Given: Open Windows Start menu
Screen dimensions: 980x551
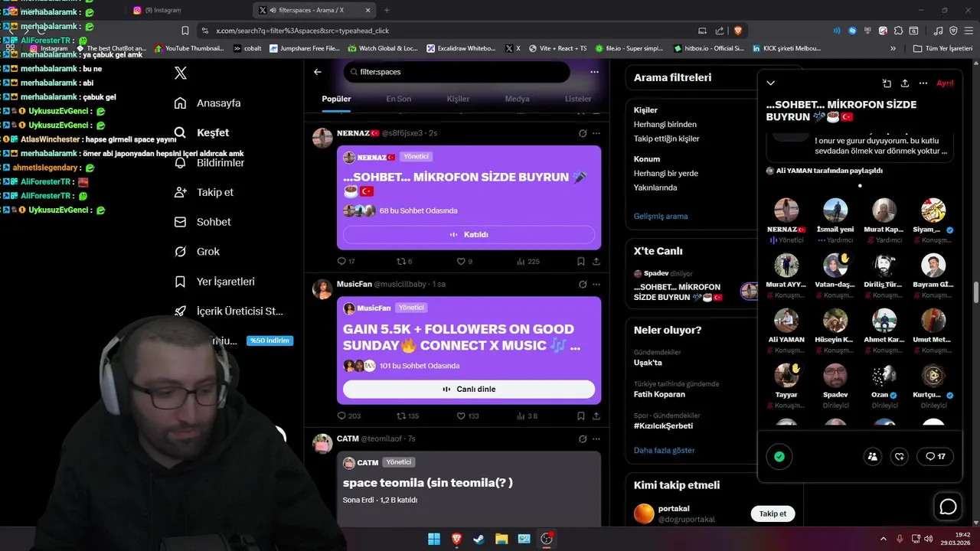Looking at the screenshot, I should point(434,539).
